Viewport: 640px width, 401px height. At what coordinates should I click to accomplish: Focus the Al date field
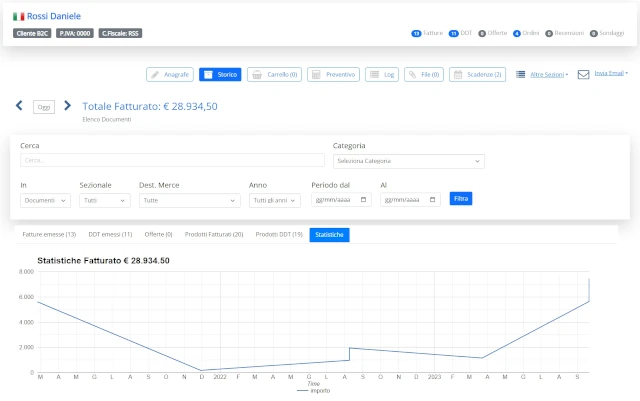click(x=410, y=200)
